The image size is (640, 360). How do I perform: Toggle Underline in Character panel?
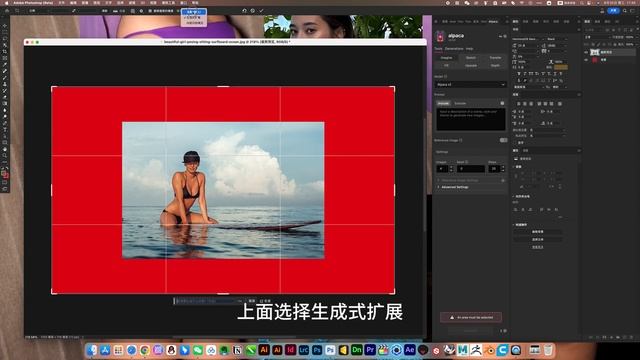click(x=556, y=74)
